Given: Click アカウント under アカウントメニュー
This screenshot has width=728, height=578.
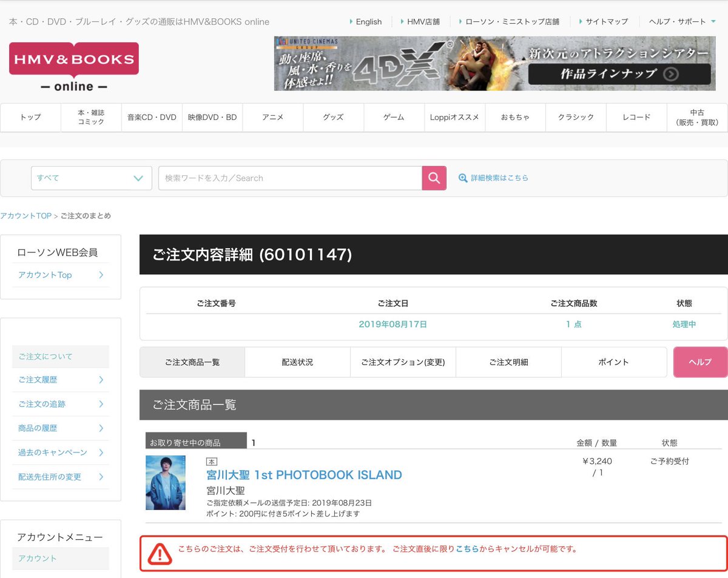Looking at the screenshot, I should [x=61, y=559].
